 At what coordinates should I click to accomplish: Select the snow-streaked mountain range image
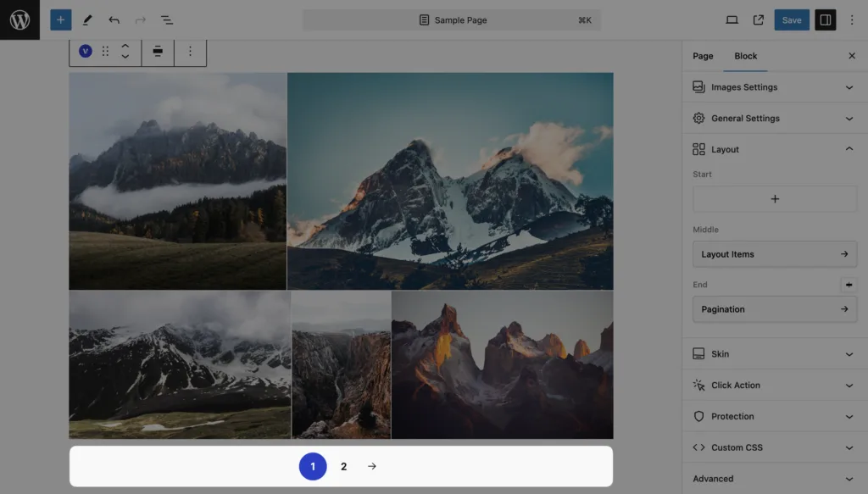(x=180, y=365)
